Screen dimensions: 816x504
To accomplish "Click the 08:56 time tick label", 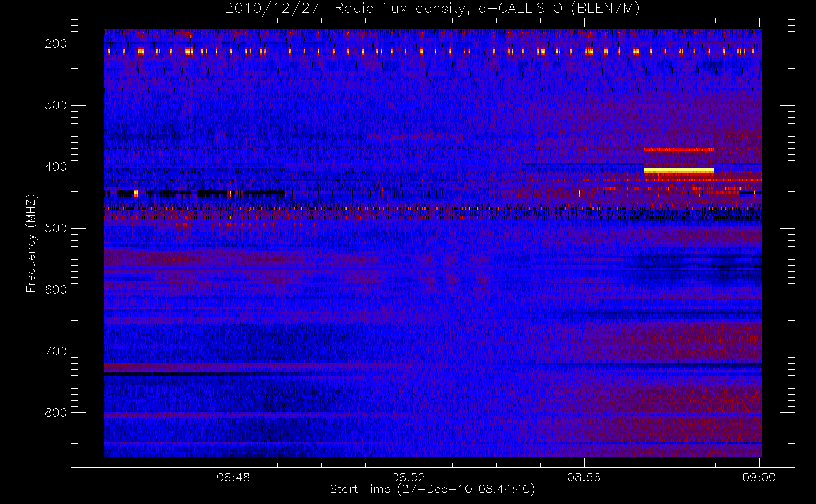I will tap(584, 477).
